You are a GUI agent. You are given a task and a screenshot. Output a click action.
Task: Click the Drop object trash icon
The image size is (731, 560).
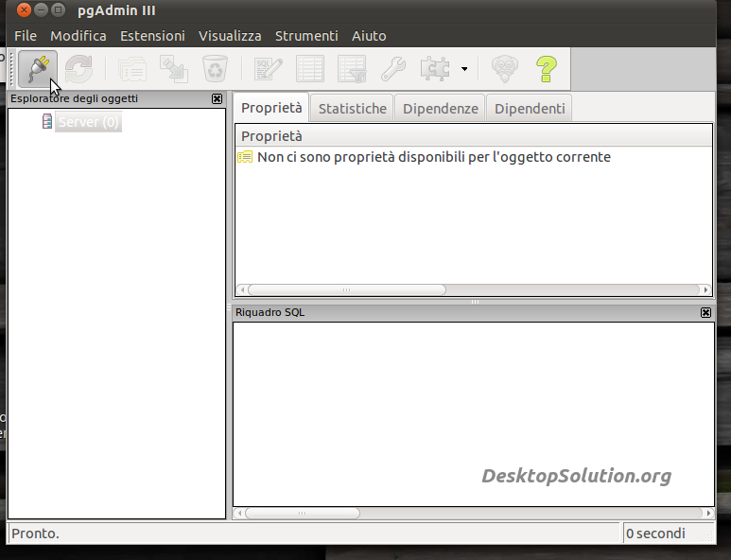tap(215, 69)
